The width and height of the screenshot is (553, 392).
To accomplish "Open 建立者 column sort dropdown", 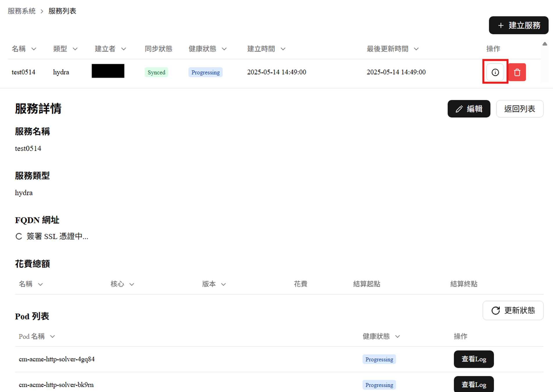I will click(124, 49).
